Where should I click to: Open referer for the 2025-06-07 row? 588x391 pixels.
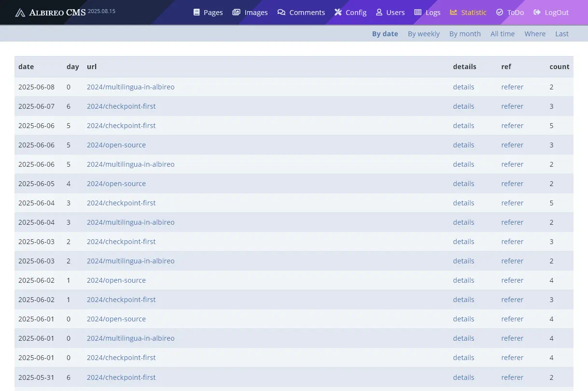tap(512, 106)
